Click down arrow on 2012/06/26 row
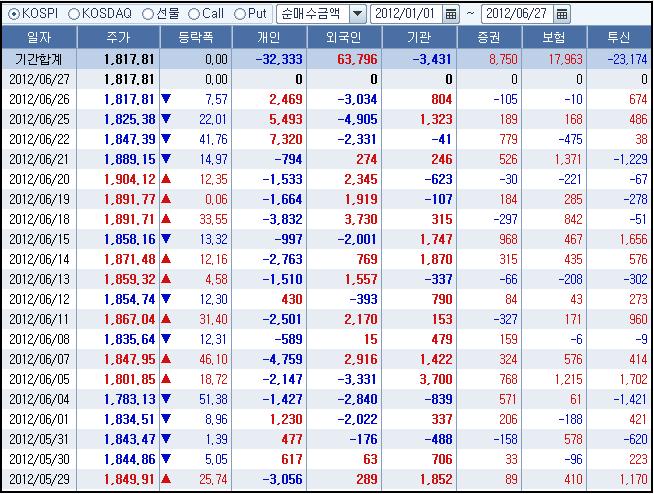The width and height of the screenshot is (654, 494). coord(166,99)
